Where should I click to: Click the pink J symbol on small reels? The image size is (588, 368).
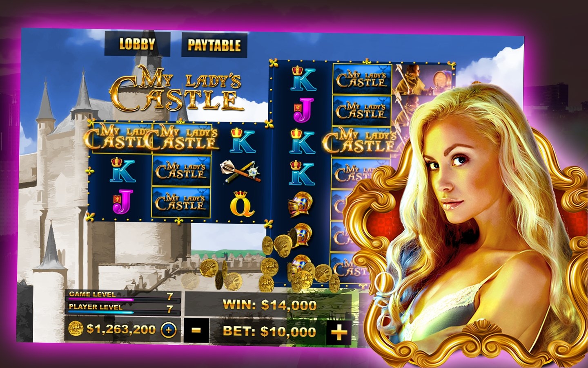pos(122,201)
